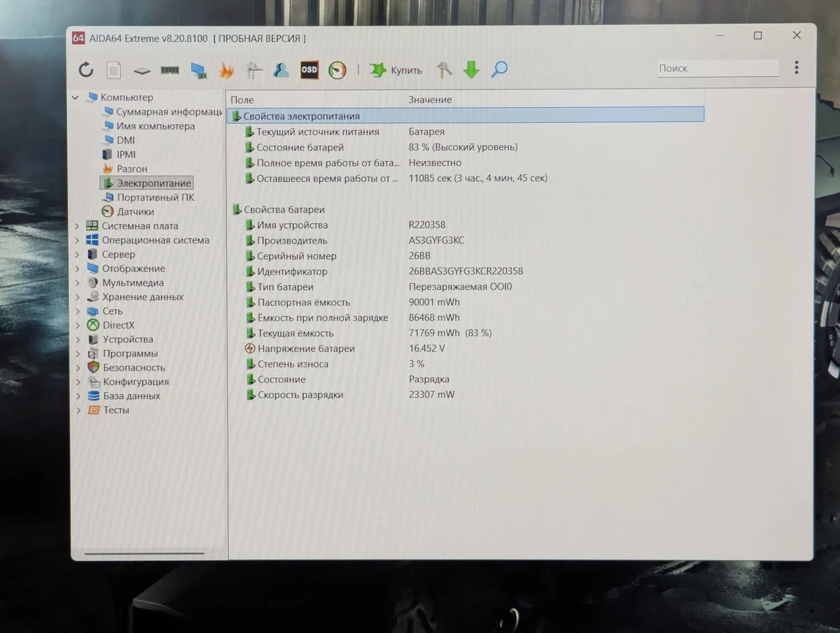Open the memory module toolbar icon
The width and height of the screenshot is (840, 633).
[170, 70]
